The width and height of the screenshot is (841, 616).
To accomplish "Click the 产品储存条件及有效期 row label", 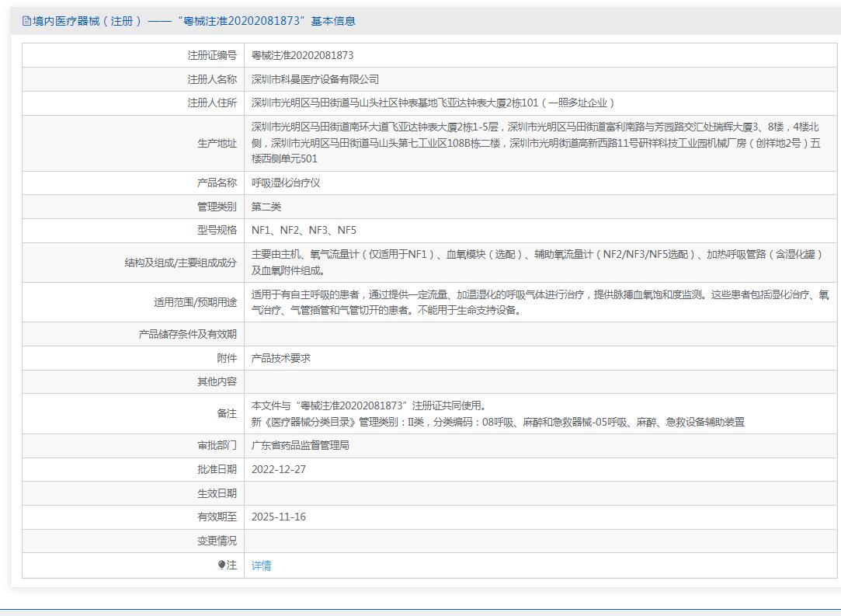I will tap(187, 334).
